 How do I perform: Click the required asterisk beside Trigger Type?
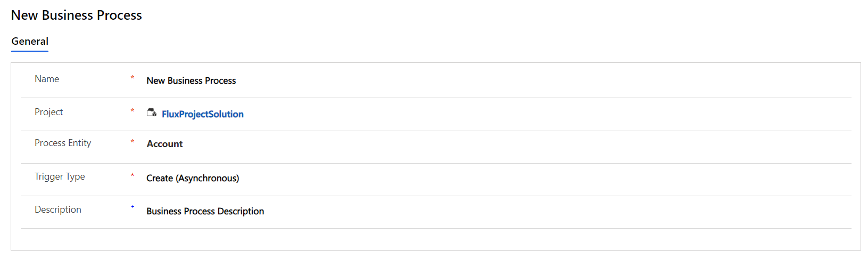[133, 175]
